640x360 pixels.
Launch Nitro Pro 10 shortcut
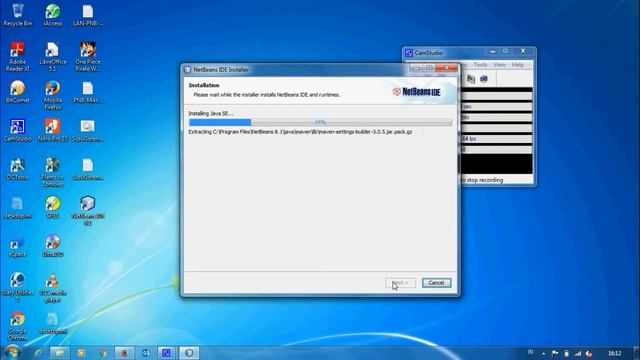53,130
